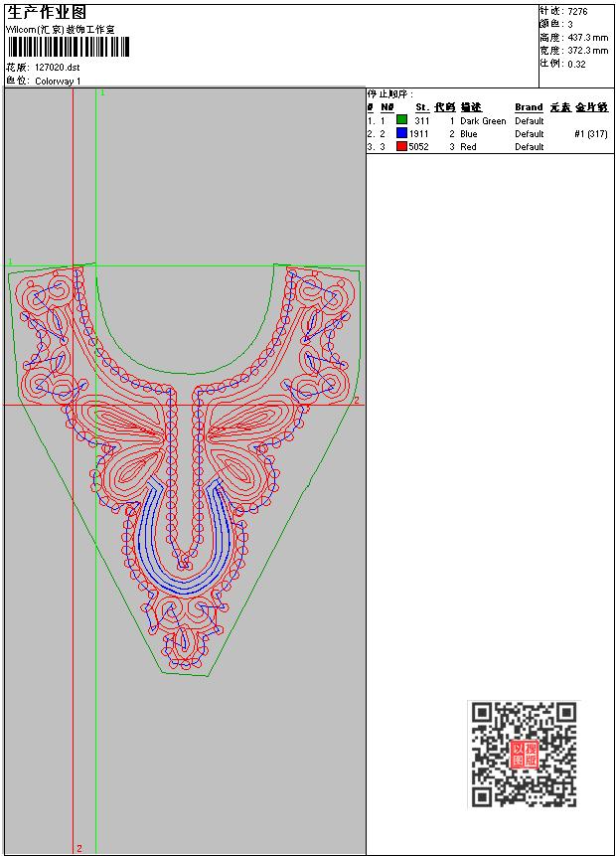Viewport: 616px width, 856px height.
Task: Click the stitch count value 7276
Action: (x=577, y=11)
